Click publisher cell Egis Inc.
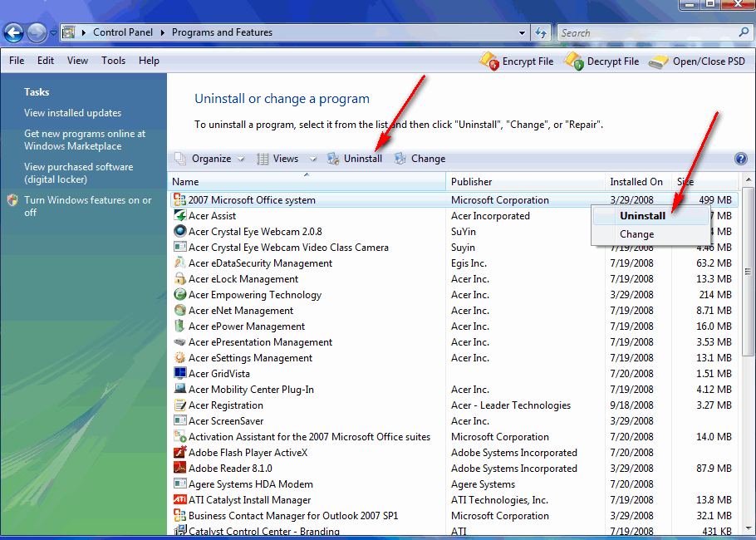This screenshot has height=540, width=756. pos(469,263)
